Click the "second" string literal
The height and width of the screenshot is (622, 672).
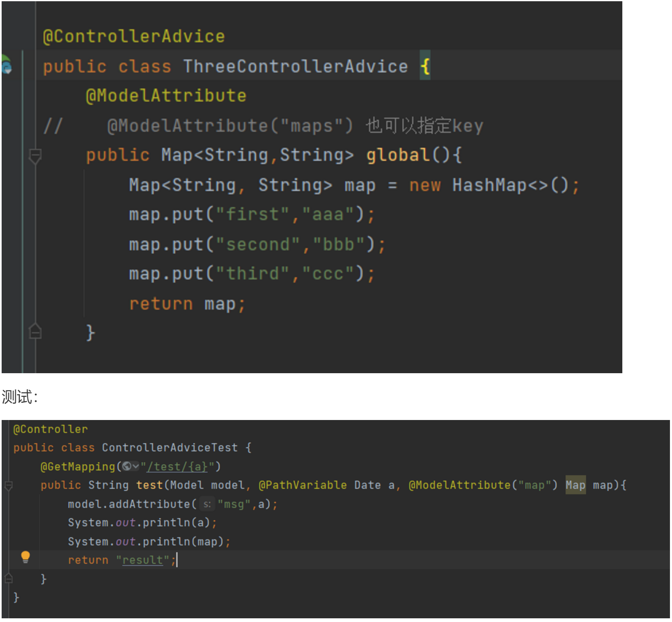click(258, 244)
